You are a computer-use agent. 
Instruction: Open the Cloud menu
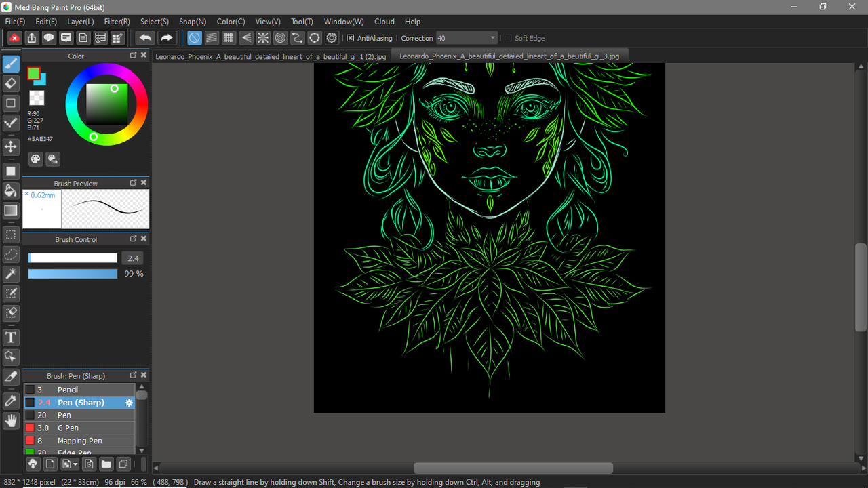click(x=384, y=22)
